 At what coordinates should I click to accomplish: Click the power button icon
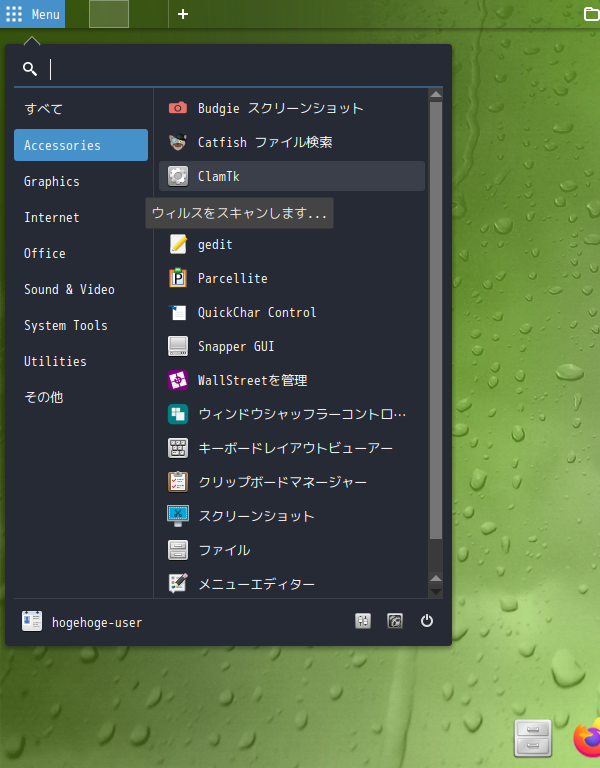(427, 621)
